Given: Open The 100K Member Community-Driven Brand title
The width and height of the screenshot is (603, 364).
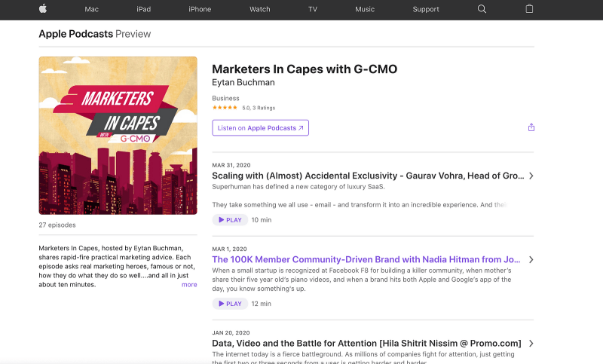Looking at the screenshot, I should pyautogui.click(x=366, y=259).
